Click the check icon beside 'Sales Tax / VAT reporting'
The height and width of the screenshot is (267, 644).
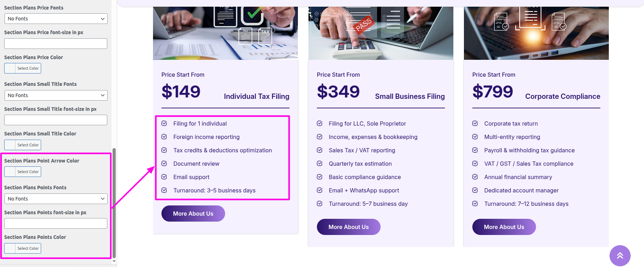click(320, 150)
